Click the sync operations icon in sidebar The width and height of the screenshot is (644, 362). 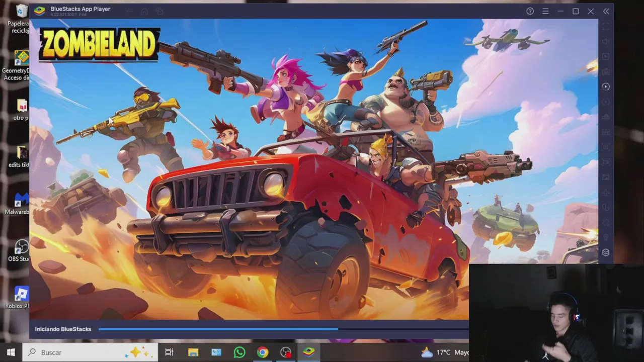point(606,102)
